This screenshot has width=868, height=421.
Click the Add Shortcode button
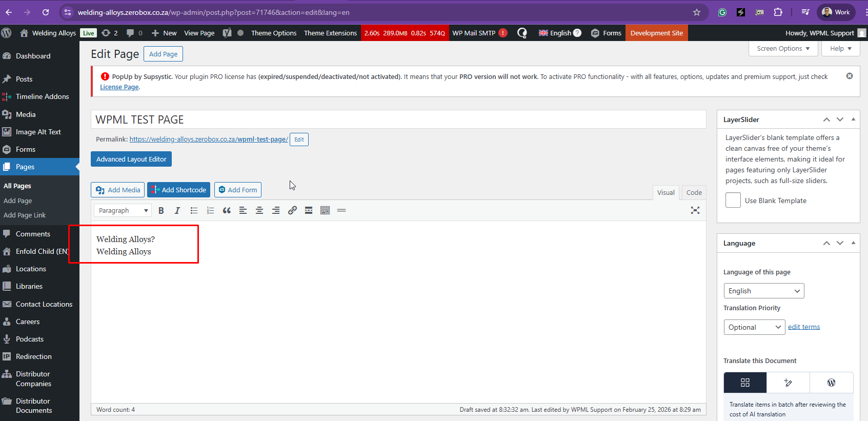pos(178,190)
